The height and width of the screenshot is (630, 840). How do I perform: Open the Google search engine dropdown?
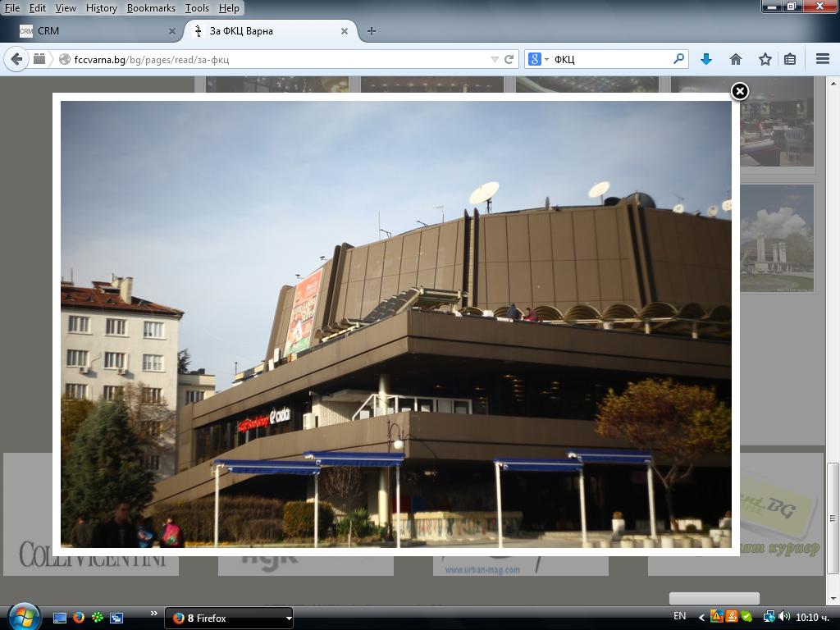(538, 59)
